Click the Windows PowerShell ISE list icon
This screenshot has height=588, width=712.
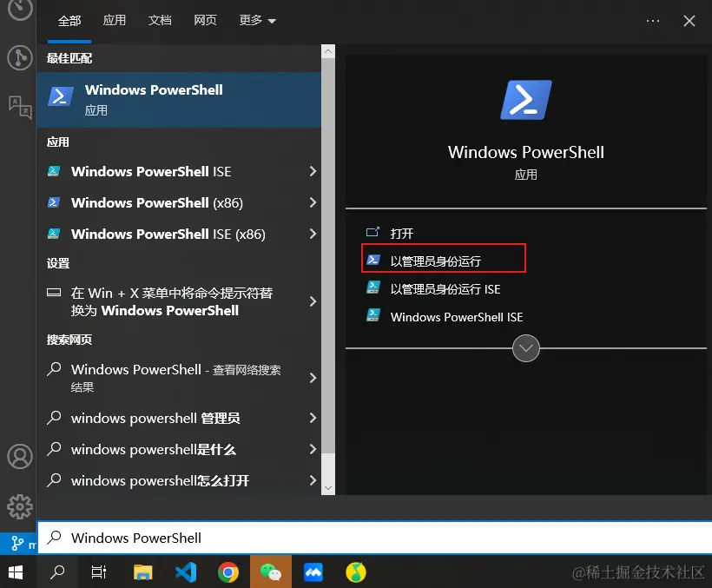[x=54, y=171]
